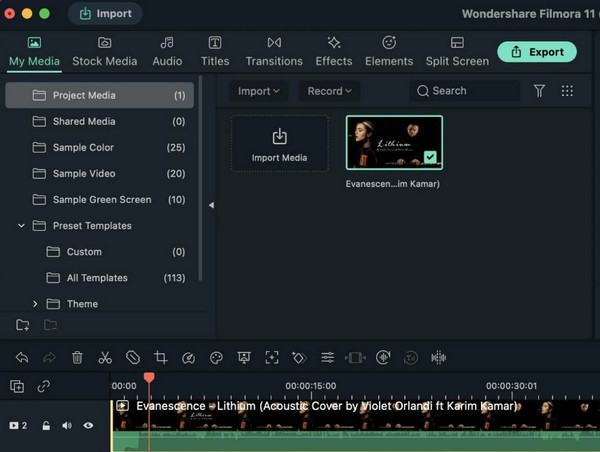Open the Sample Green Screen folder
This screenshot has height=452, width=600.
coord(99,199)
